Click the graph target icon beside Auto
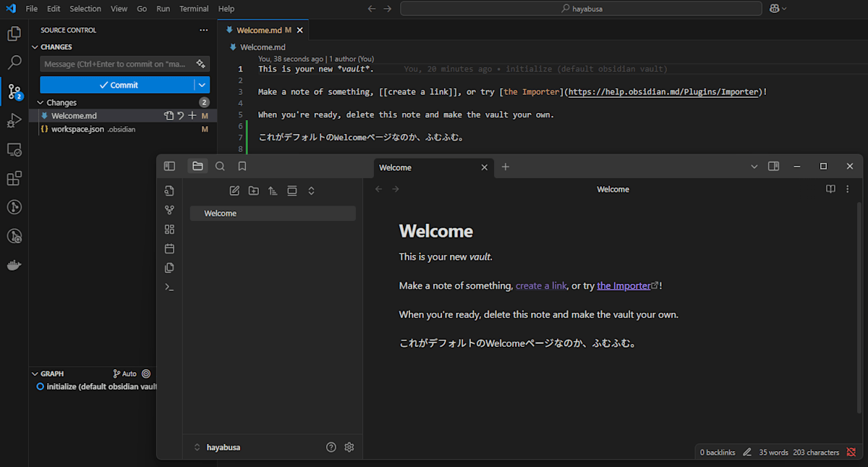Screen dimensions: 868x467 (x=146, y=374)
